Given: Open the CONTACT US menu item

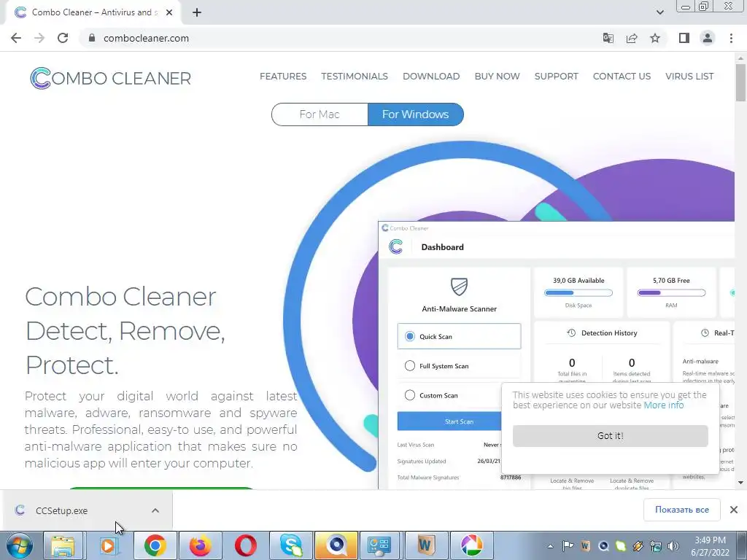Looking at the screenshot, I should (x=622, y=76).
